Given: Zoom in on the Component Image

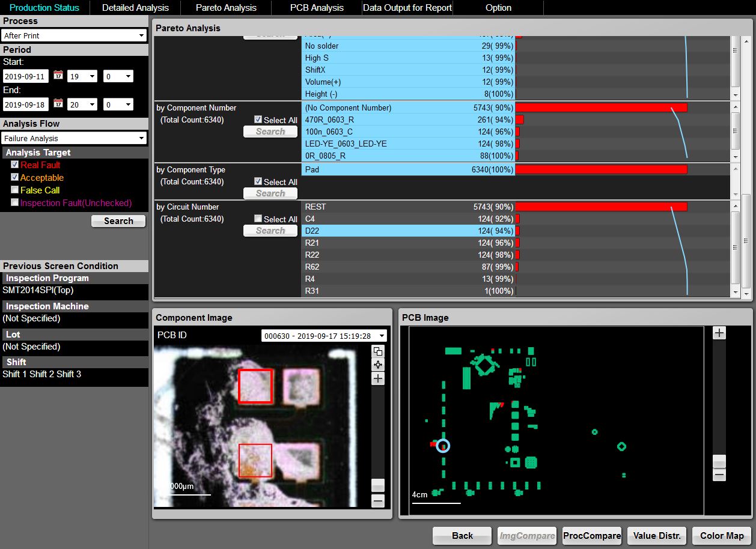Looking at the screenshot, I should (x=377, y=378).
